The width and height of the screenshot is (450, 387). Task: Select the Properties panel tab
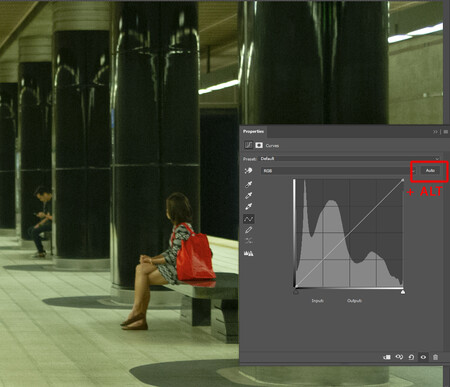(x=253, y=131)
